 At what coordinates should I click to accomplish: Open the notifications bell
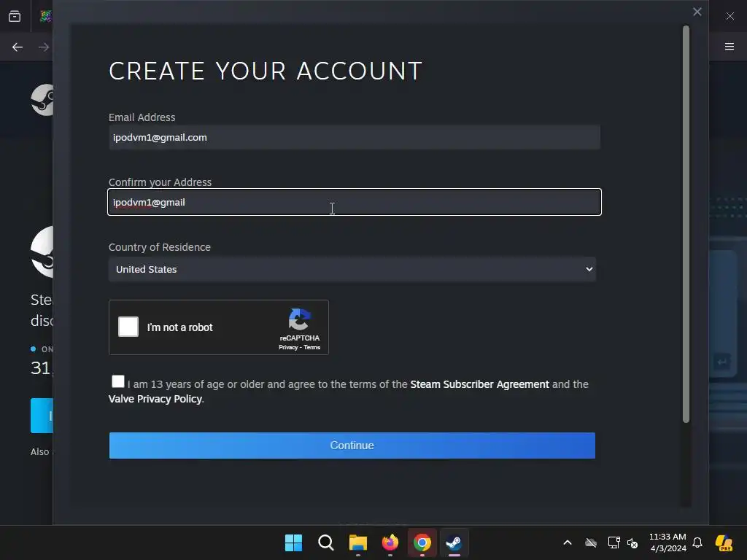click(x=697, y=542)
